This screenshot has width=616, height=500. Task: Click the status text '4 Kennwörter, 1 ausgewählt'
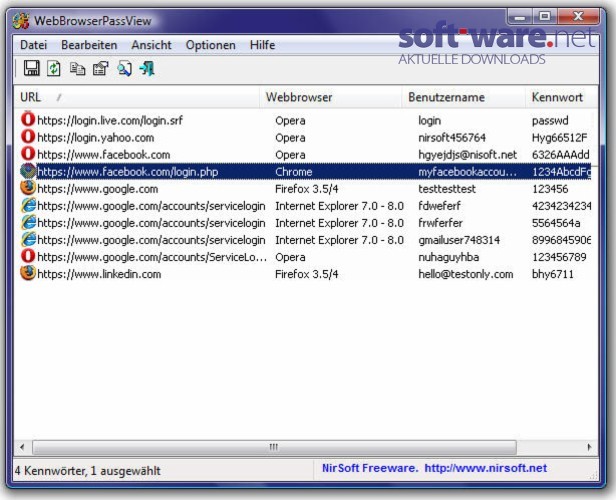pyautogui.click(x=88, y=471)
